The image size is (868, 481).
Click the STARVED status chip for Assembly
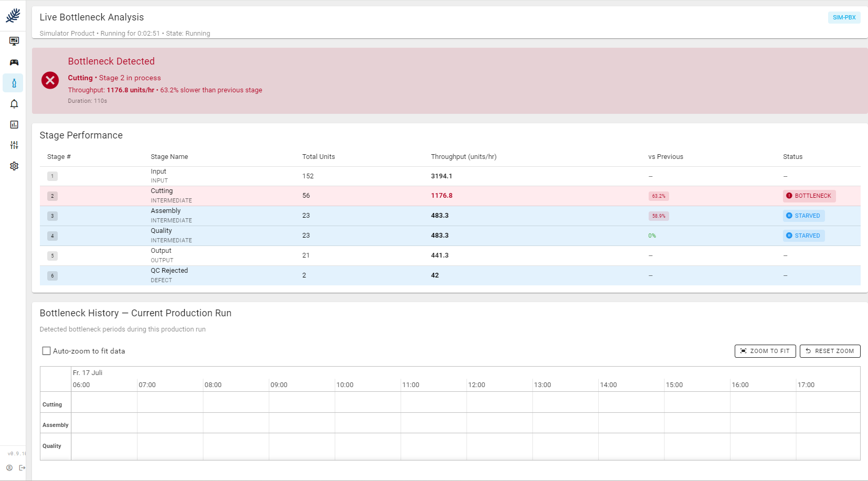(803, 216)
